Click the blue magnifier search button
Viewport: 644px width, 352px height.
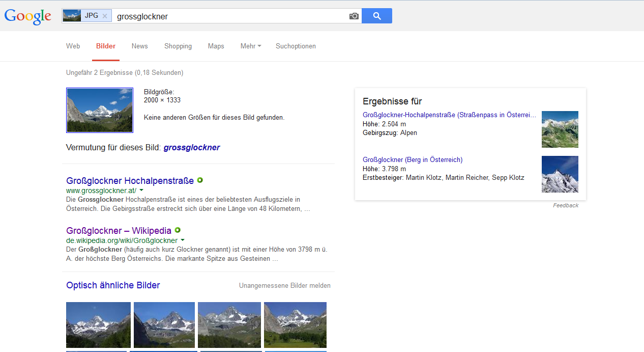tap(377, 16)
